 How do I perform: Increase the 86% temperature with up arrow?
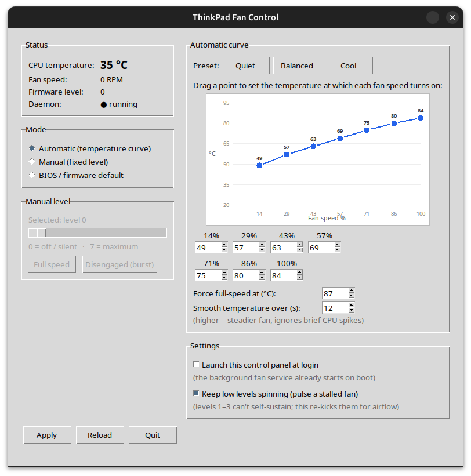tap(262, 273)
